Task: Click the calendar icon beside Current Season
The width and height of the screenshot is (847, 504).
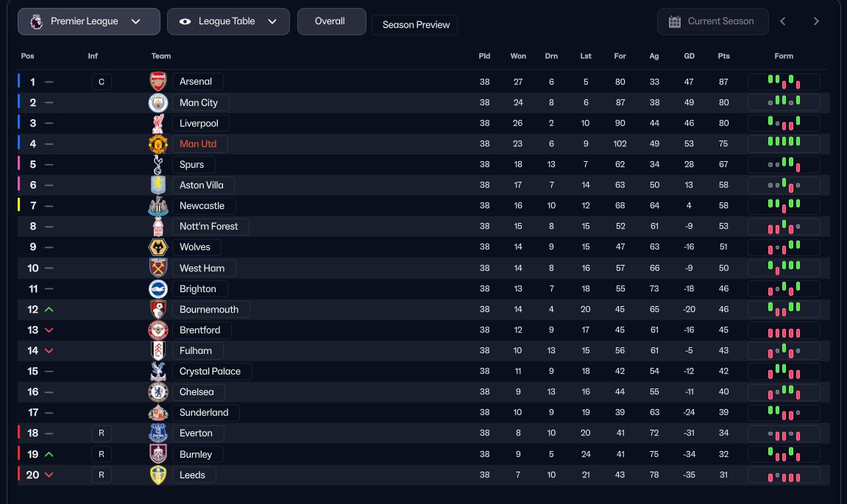Action: pos(674,21)
